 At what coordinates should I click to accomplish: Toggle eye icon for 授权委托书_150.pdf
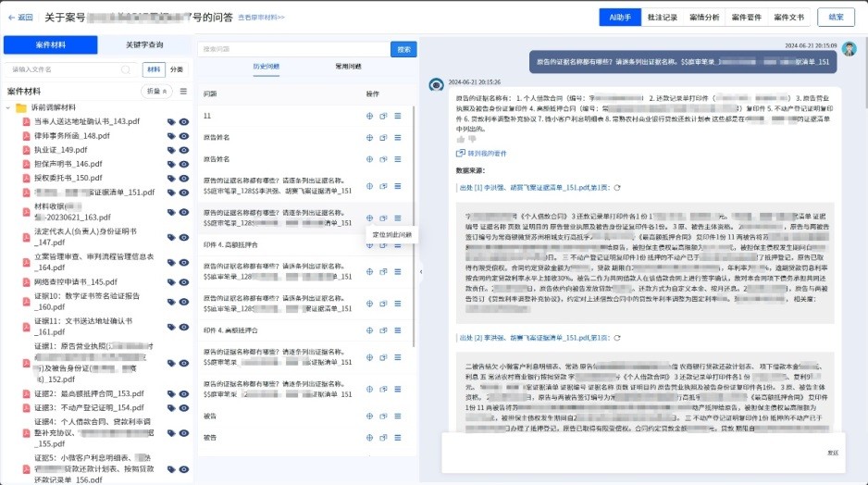click(184, 178)
